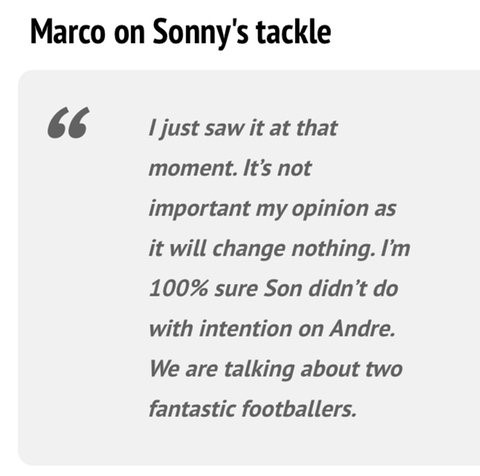This screenshot has height=476, width=480.
Task: Click the quote line 'fantastic footballers.'
Action: tap(252, 409)
